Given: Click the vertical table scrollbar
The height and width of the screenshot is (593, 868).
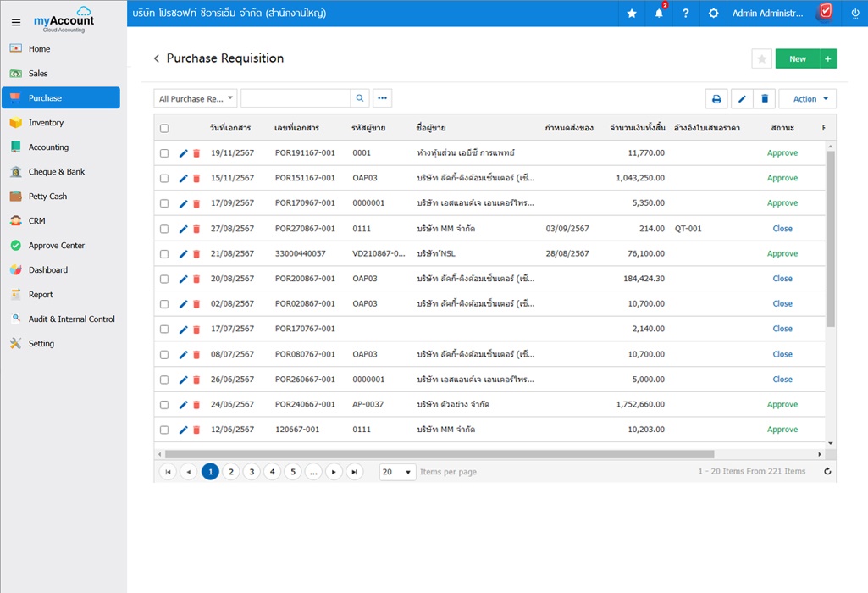Looking at the screenshot, I should point(831,239).
